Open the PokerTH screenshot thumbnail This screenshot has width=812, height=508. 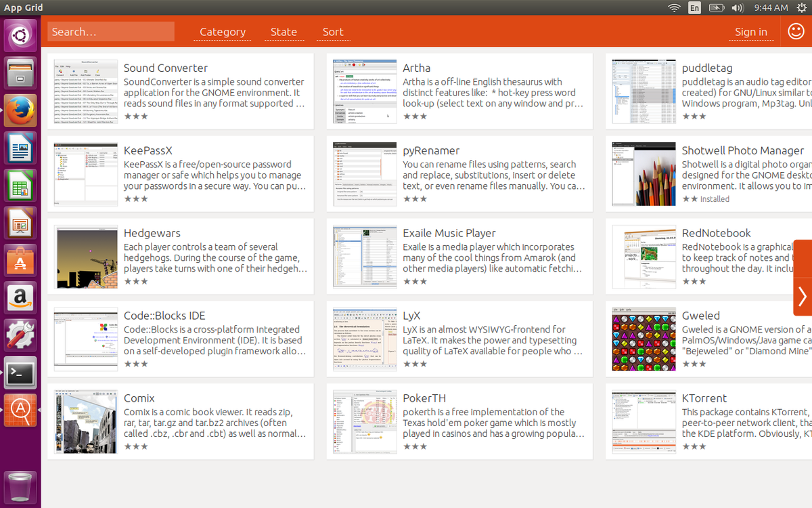[x=365, y=422]
